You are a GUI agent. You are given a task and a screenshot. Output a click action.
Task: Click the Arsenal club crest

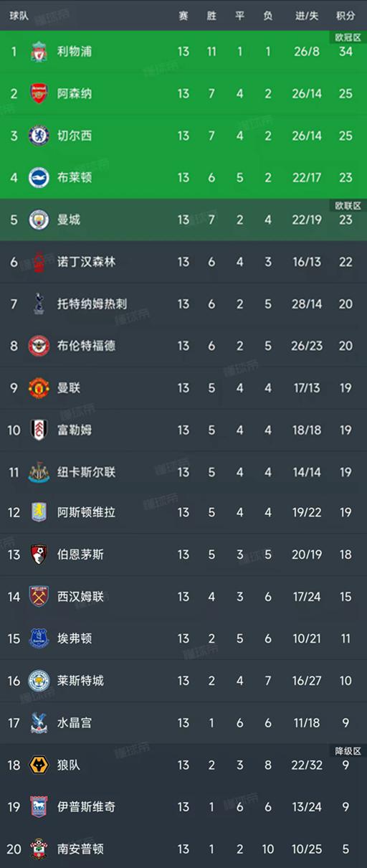pyautogui.click(x=39, y=93)
